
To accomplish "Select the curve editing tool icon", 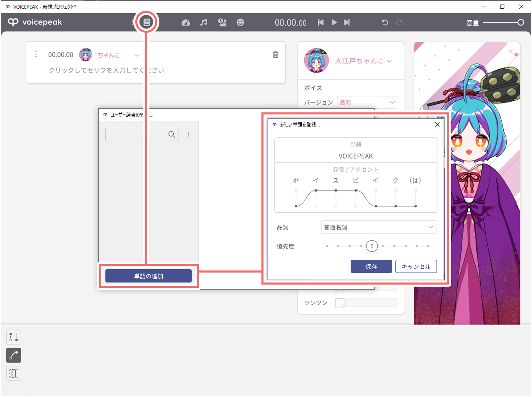I will pos(14,356).
